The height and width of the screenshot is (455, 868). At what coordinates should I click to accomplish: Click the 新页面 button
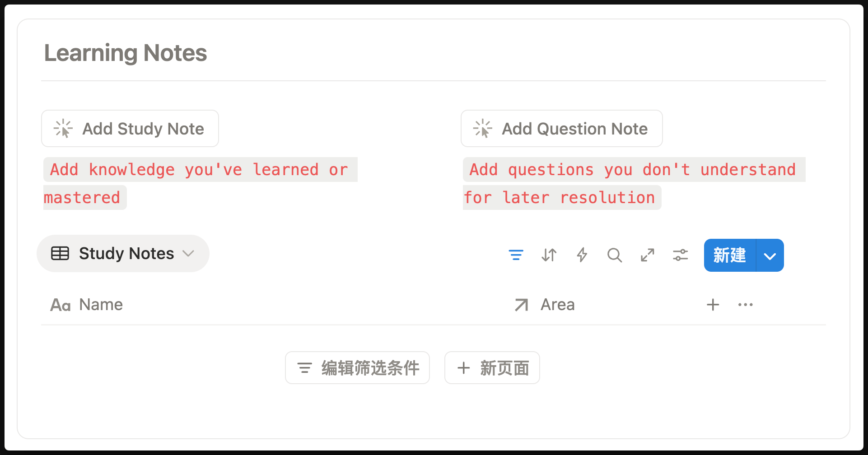click(x=492, y=368)
